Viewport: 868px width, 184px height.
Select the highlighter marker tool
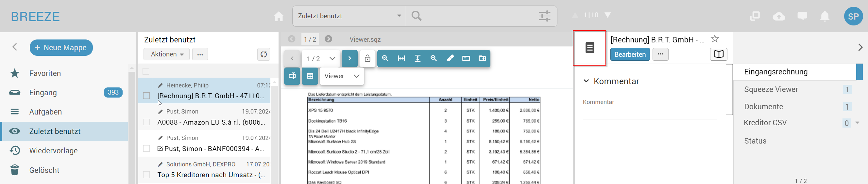click(450, 58)
